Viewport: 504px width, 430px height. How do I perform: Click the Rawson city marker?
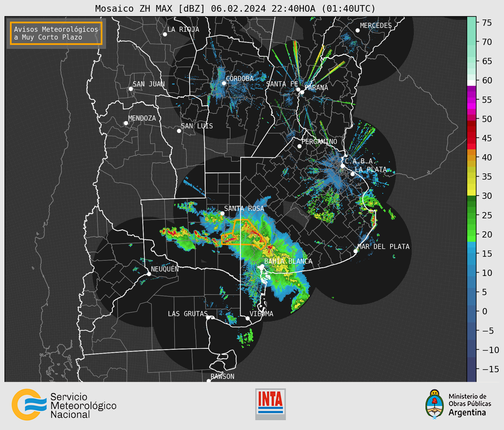[x=209, y=381]
